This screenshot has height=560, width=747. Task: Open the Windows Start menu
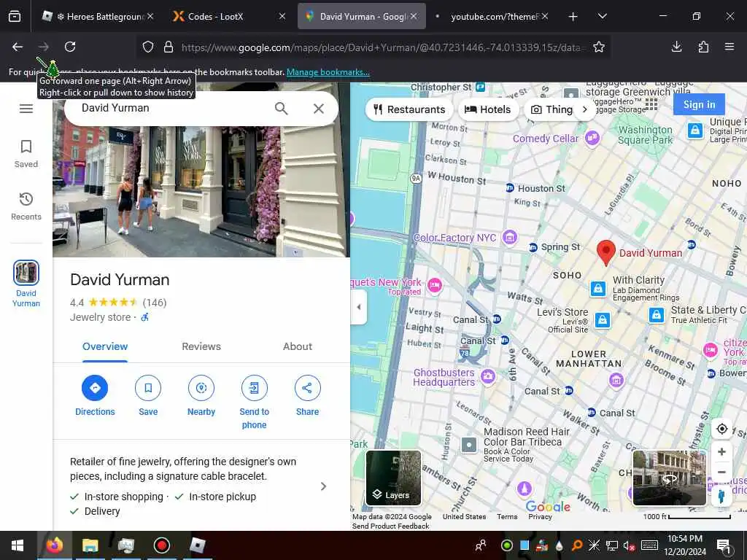click(18, 545)
